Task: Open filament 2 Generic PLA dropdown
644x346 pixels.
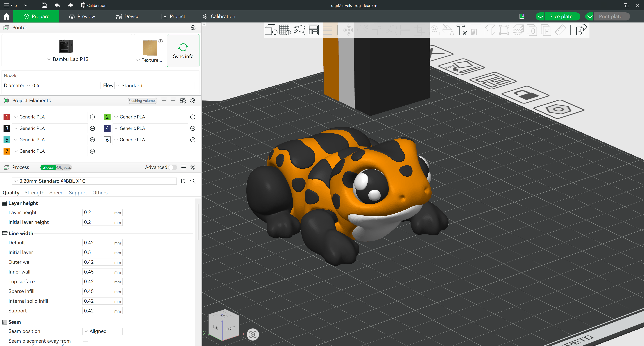Action: (150, 117)
